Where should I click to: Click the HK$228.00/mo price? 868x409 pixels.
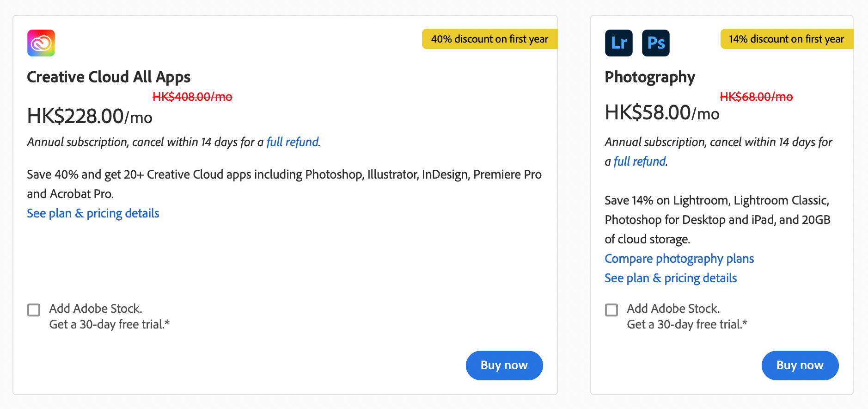click(x=90, y=116)
